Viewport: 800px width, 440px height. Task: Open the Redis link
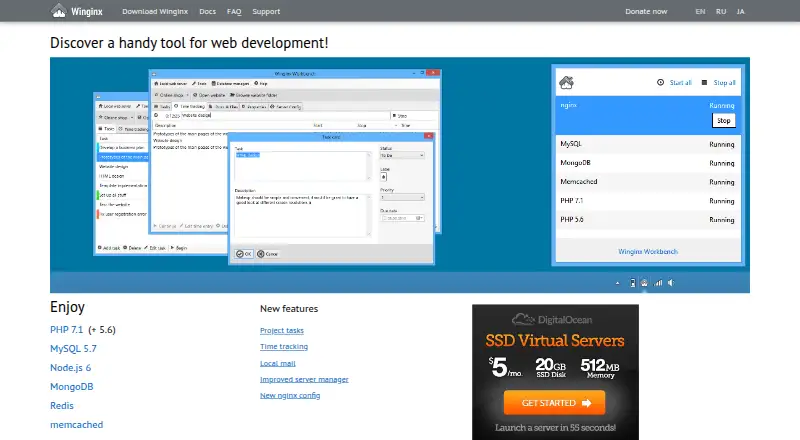click(x=62, y=405)
